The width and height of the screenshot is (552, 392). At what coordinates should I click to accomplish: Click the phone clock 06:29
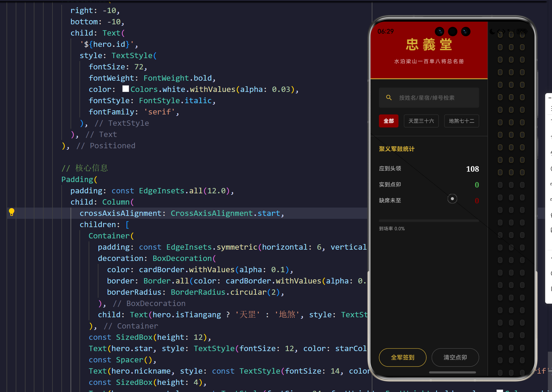[x=385, y=31]
